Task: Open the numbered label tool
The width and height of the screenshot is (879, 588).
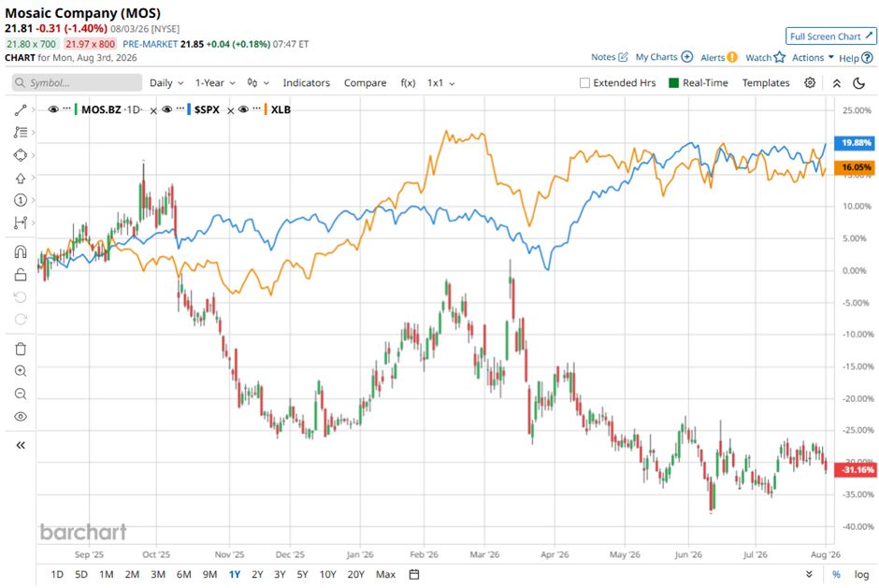Action: 21,200
